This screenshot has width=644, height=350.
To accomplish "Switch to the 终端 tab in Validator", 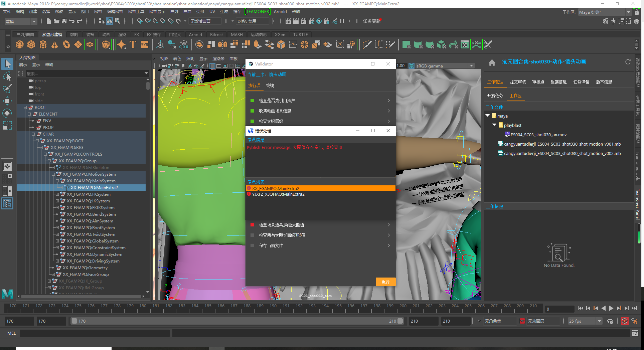I will 270,86.
